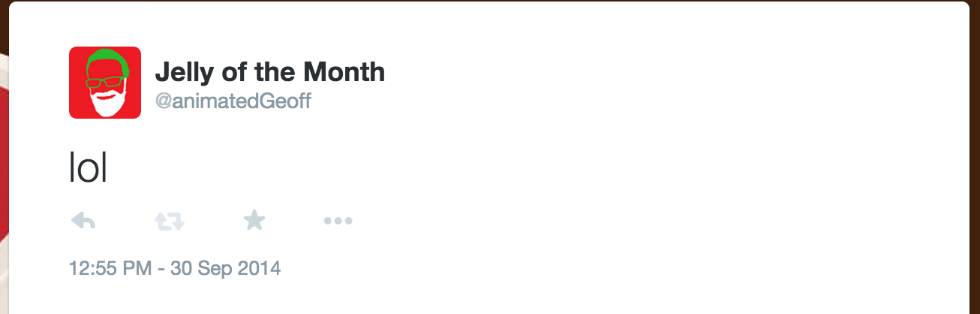Click the middle dot of the More icon
Screen dimensions: 980x314
338,221
